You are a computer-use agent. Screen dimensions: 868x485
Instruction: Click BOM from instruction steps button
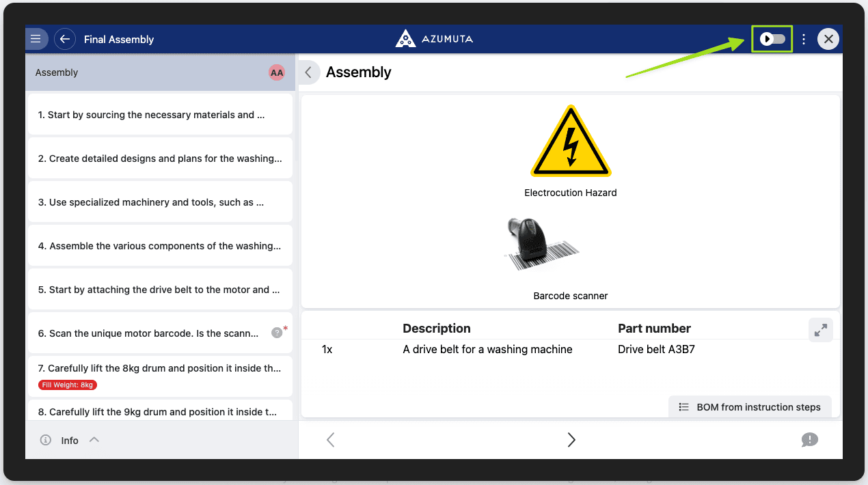[750, 407]
